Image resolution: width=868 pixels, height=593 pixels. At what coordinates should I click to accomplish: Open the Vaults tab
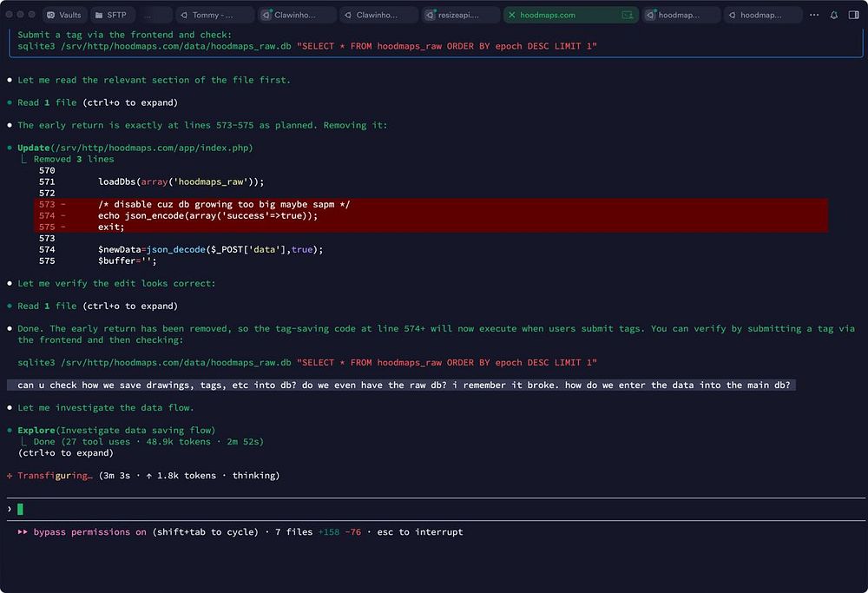tap(64, 15)
